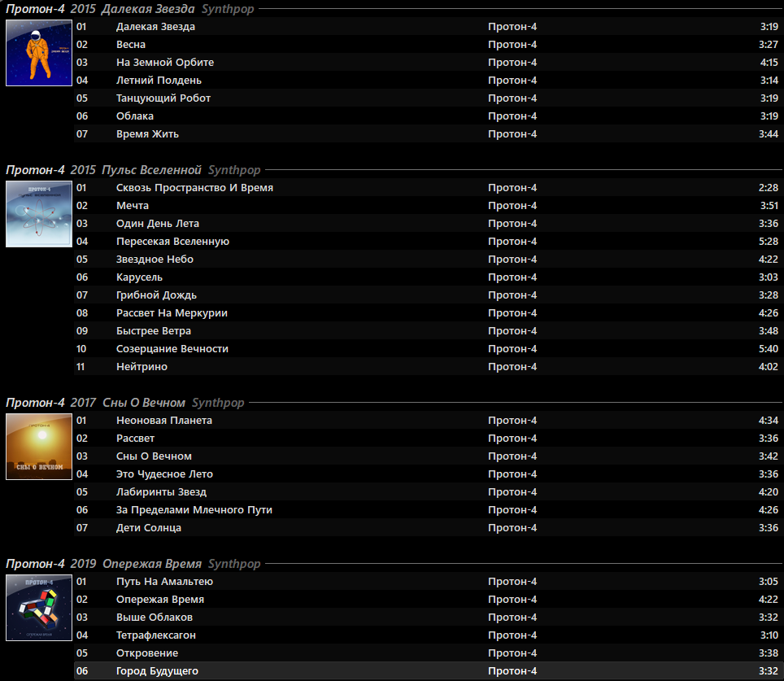Select the track Танцующий Робот
The width and height of the screenshot is (784, 681).
point(163,98)
